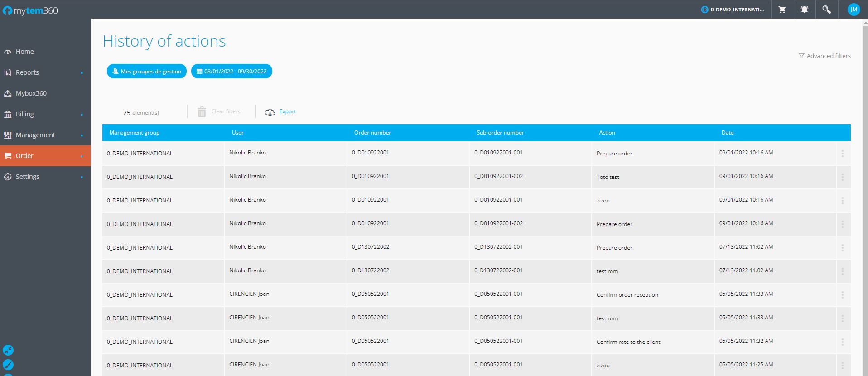The image size is (868, 376).
Task: Sort by Order number column
Action: tap(372, 133)
